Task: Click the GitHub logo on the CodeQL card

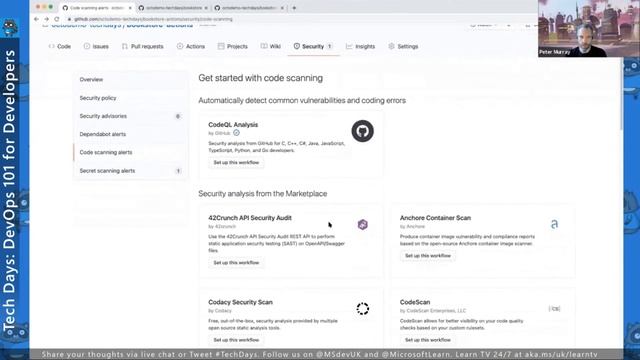Action: click(x=362, y=131)
